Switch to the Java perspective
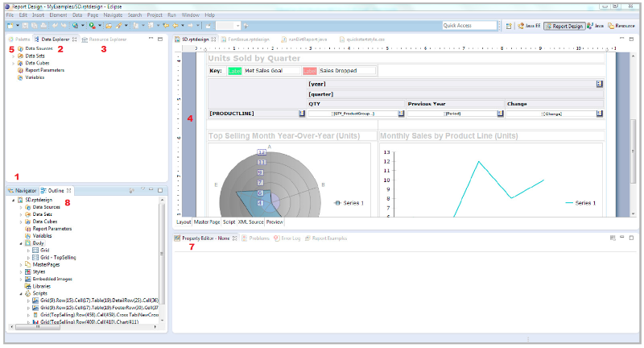Image resolution: width=644 pixels, height=348 pixels. [595, 26]
